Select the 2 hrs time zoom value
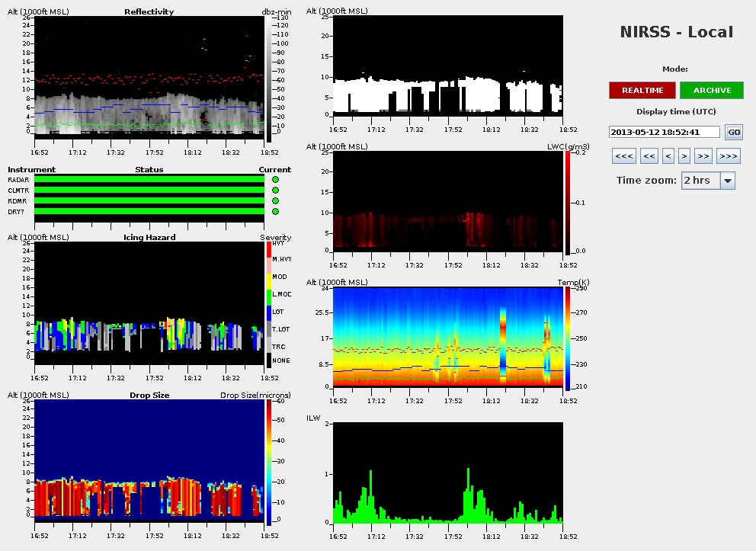 700,181
